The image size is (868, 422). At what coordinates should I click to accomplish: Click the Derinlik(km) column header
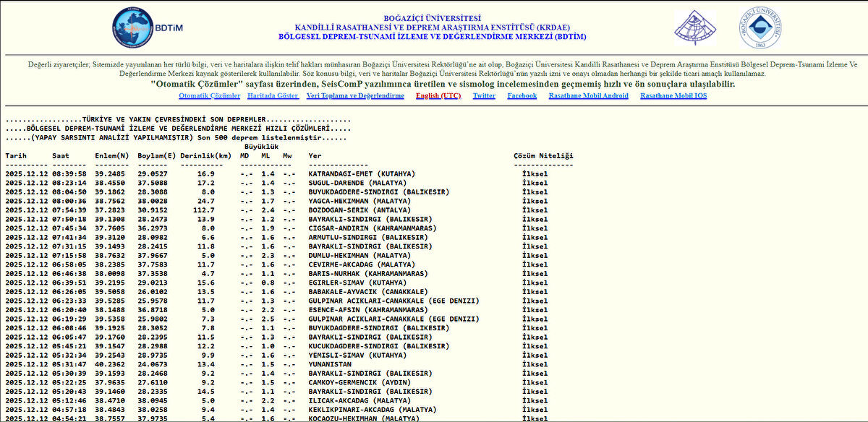[x=205, y=156]
